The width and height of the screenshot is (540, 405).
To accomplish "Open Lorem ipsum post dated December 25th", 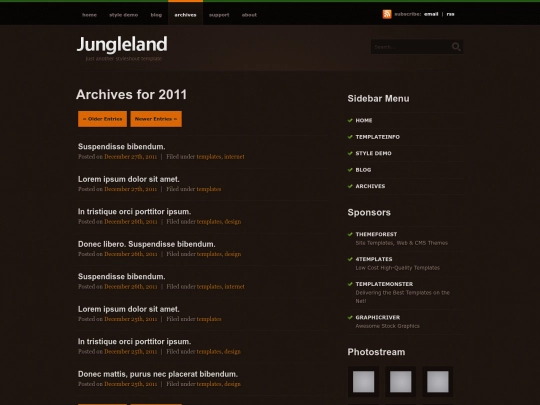I will (x=128, y=309).
